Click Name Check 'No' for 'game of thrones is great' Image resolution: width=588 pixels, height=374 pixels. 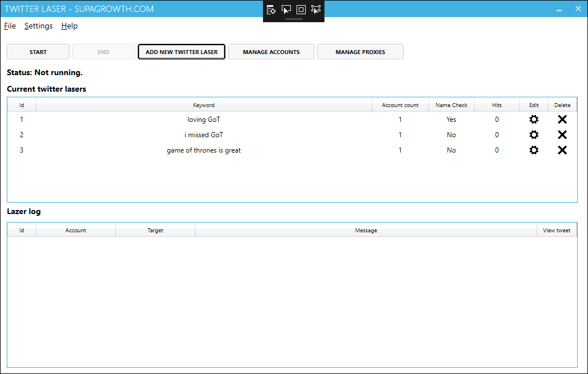[x=451, y=150]
